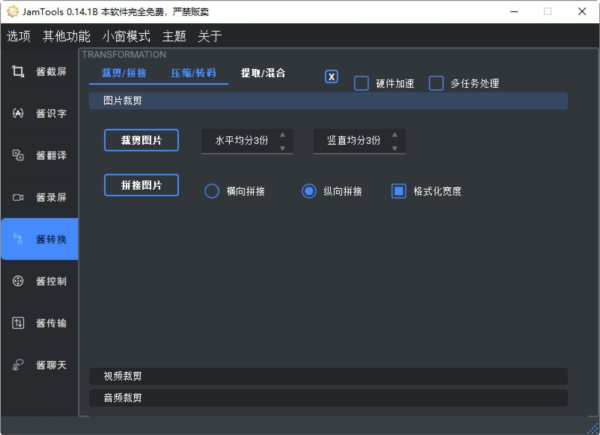This screenshot has height=435, width=600.
Task: Expand the 音频裁剪 section
Action: tap(328, 398)
